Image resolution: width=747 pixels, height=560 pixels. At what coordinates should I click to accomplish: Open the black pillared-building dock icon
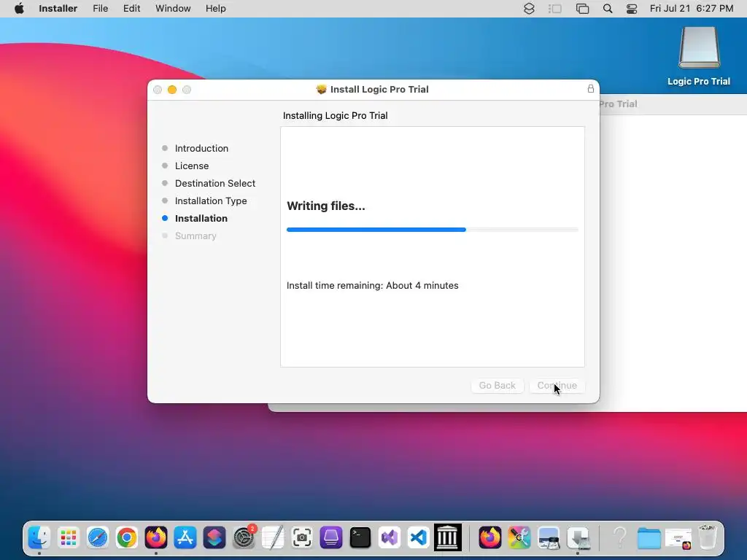pos(447,537)
